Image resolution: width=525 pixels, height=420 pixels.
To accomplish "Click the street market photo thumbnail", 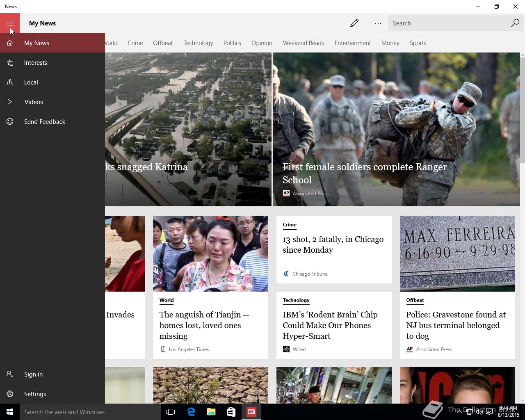I will coord(334,385).
